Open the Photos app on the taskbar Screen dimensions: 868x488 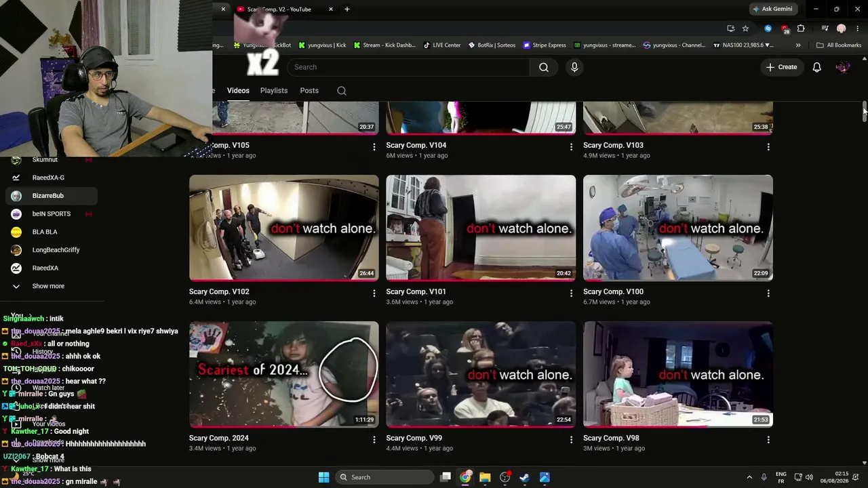tap(545, 477)
